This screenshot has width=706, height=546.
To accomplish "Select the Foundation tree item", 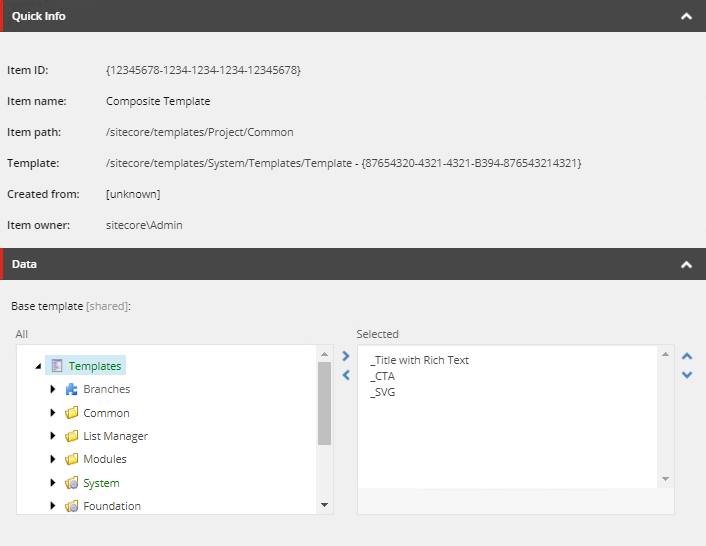I will click(x=111, y=506).
